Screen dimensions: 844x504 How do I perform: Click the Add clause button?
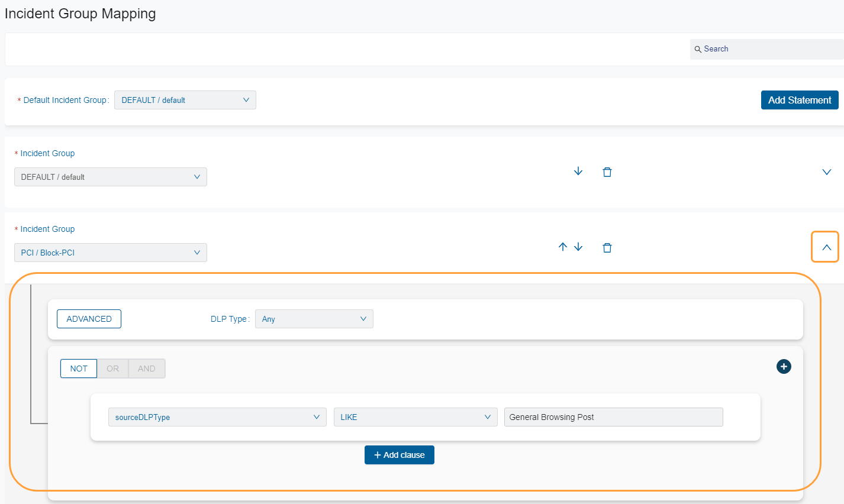point(399,455)
